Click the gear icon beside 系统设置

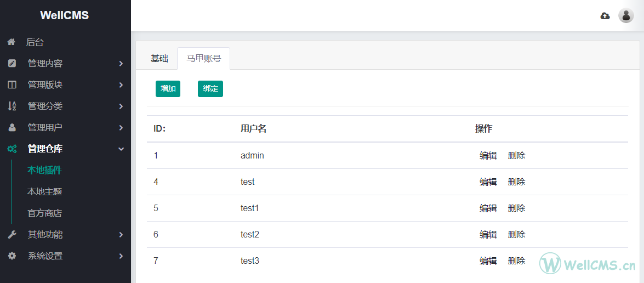pyautogui.click(x=12, y=256)
